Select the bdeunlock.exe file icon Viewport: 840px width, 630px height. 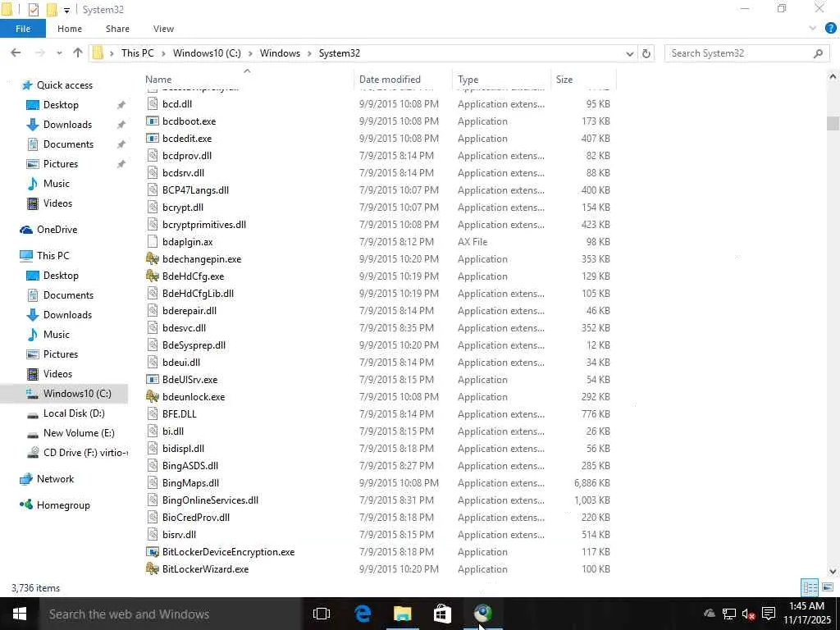[x=153, y=396]
